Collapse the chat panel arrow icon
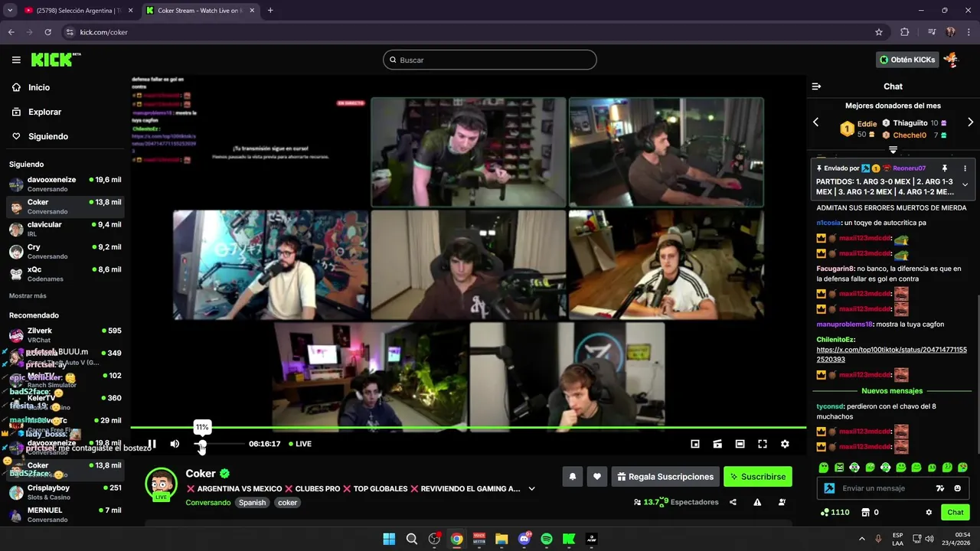This screenshot has height=551, width=980. tap(816, 86)
